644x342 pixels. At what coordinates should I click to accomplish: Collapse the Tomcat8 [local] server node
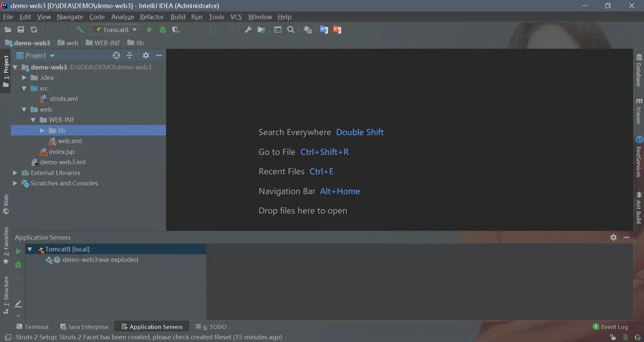pos(29,249)
